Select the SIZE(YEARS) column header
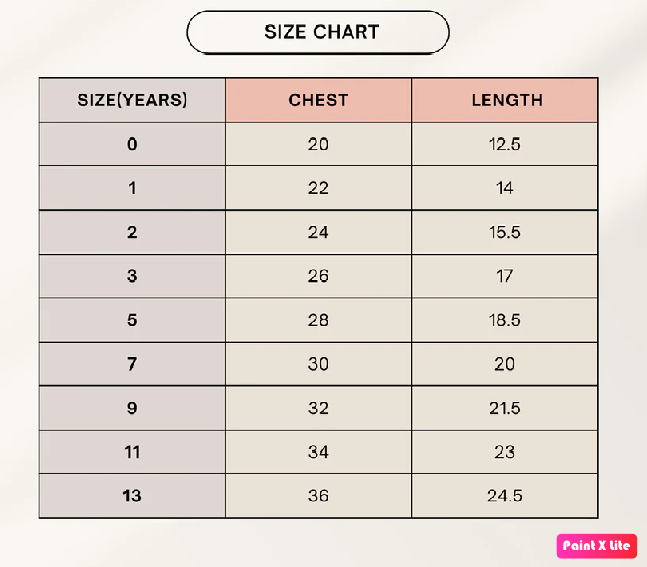 coord(132,100)
